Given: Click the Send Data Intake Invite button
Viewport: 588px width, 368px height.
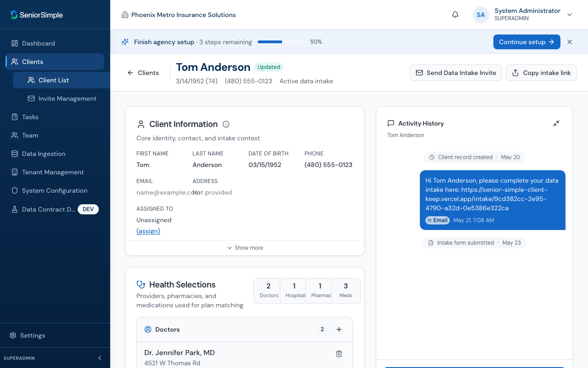Looking at the screenshot, I should click(456, 73).
